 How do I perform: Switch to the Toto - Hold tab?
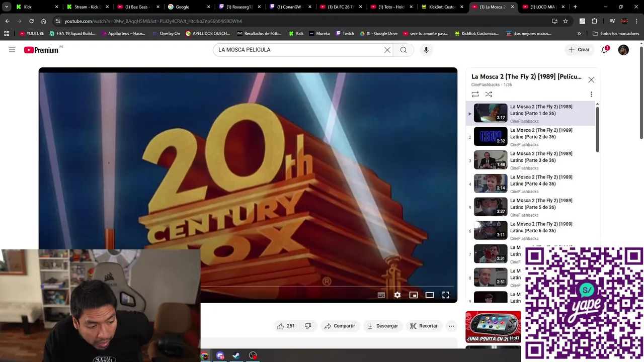(x=390, y=7)
